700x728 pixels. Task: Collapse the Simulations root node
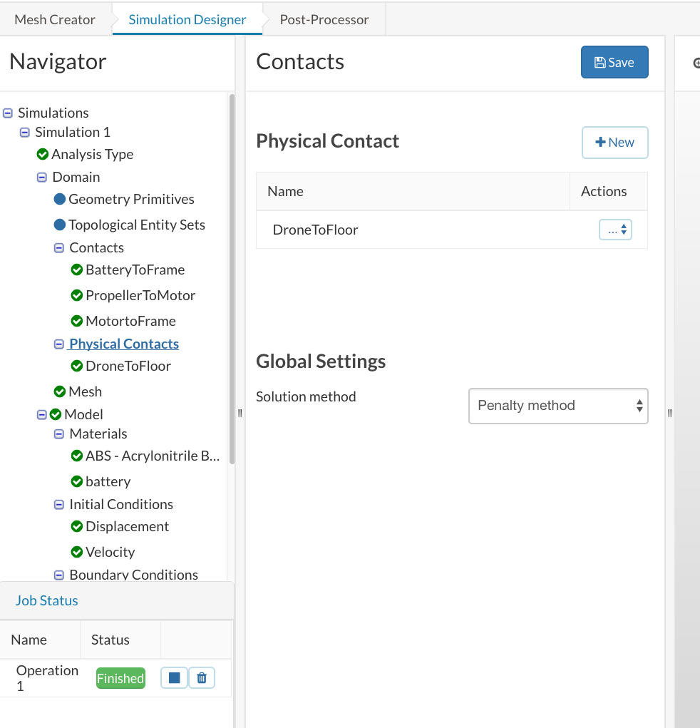(8, 113)
